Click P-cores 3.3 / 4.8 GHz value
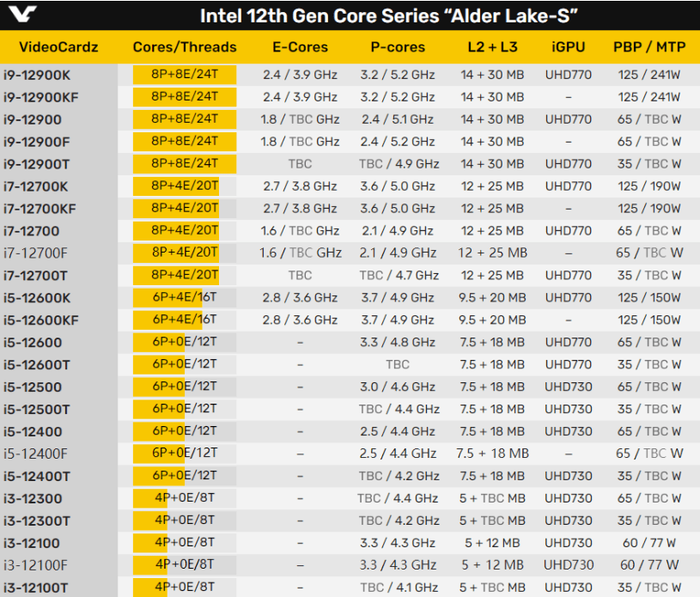The image size is (700, 597). pyautogui.click(x=398, y=343)
